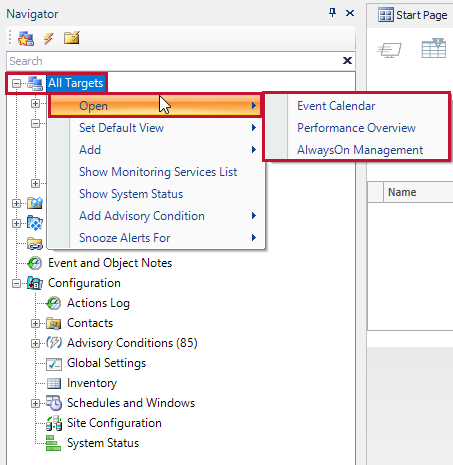Select the Configuration tree node
This screenshot has width=453, height=465.
tap(84, 283)
